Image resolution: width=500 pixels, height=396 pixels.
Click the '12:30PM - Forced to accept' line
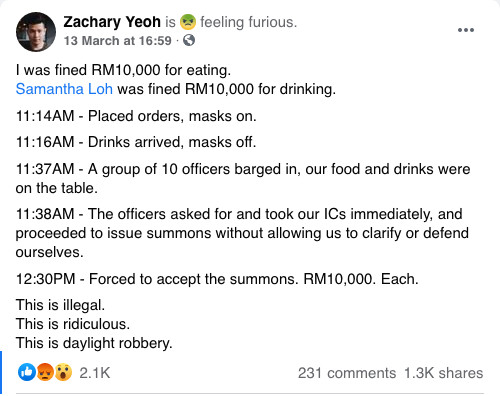pyautogui.click(x=217, y=279)
